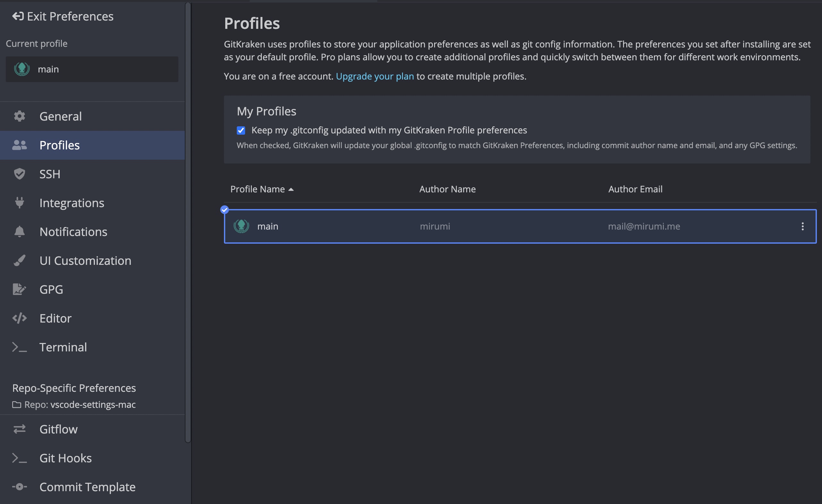822x504 pixels.
Task: Sort by Profile Name column arrow
Action: coord(291,189)
